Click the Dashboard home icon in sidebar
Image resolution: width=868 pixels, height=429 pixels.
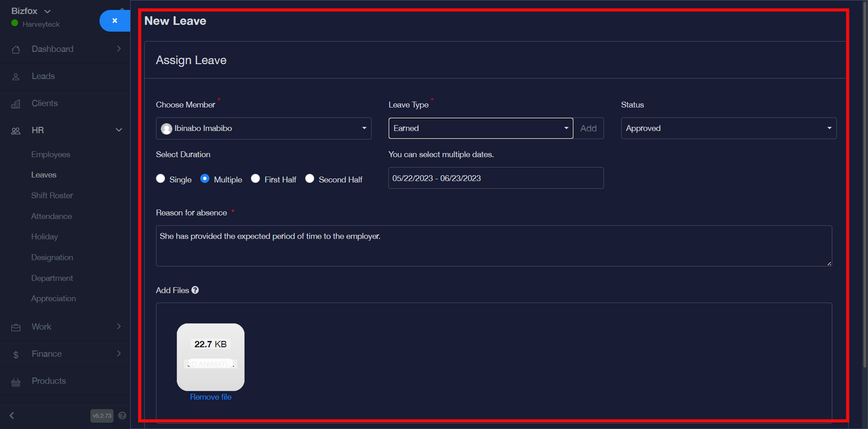16,50
